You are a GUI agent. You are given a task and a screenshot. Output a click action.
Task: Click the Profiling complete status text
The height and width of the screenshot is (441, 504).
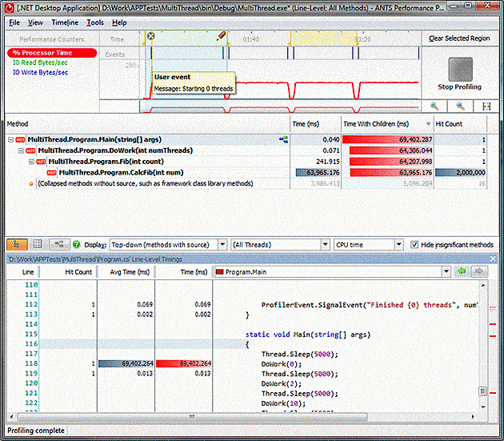tap(36, 431)
